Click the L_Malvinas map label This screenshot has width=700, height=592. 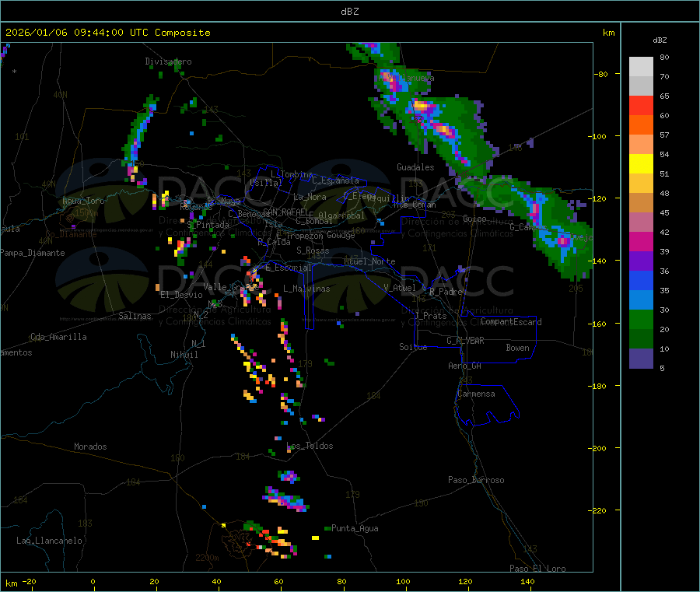(x=306, y=289)
